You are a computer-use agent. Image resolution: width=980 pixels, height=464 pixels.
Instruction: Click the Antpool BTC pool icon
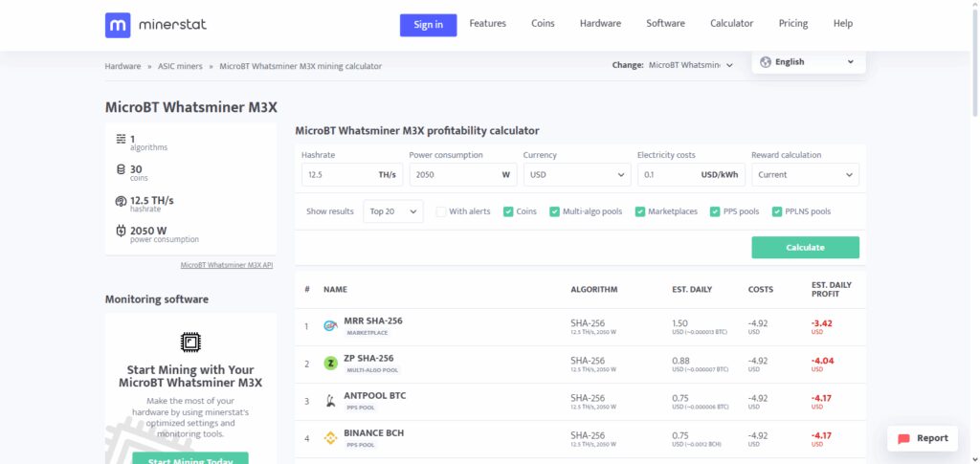pos(330,401)
